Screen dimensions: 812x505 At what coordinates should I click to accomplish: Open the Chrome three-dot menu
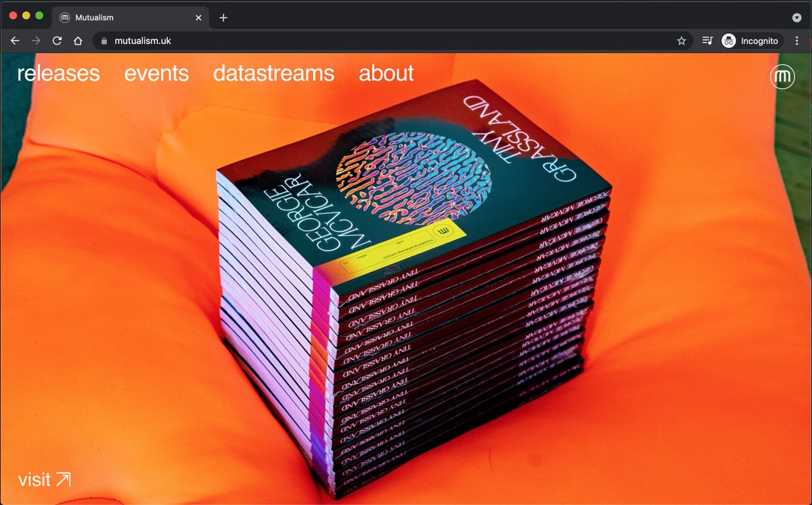click(x=797, y=41)
